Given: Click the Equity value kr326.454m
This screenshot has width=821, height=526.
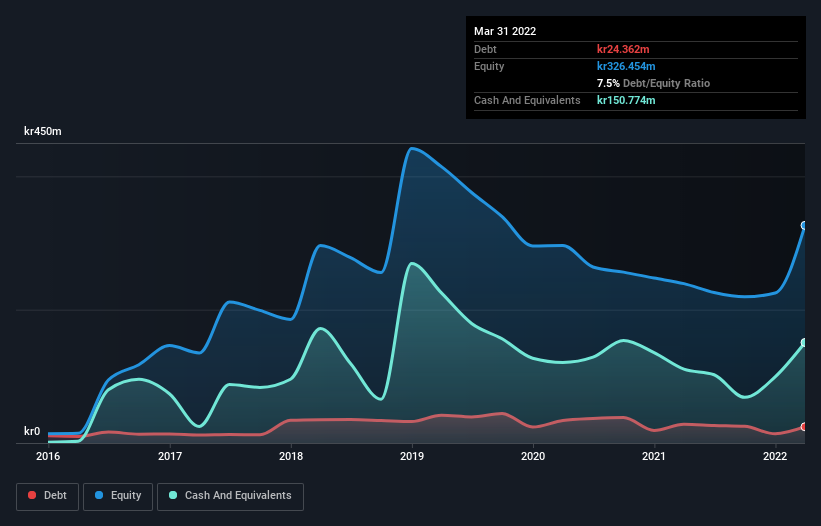Looking at the screenshot, I should [x=626, y=66].
